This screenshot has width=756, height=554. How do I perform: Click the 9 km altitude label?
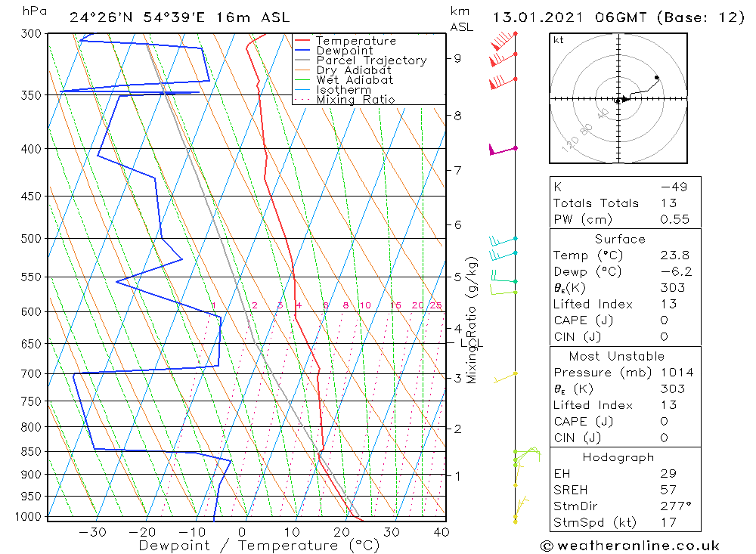(x=457, y=58)
